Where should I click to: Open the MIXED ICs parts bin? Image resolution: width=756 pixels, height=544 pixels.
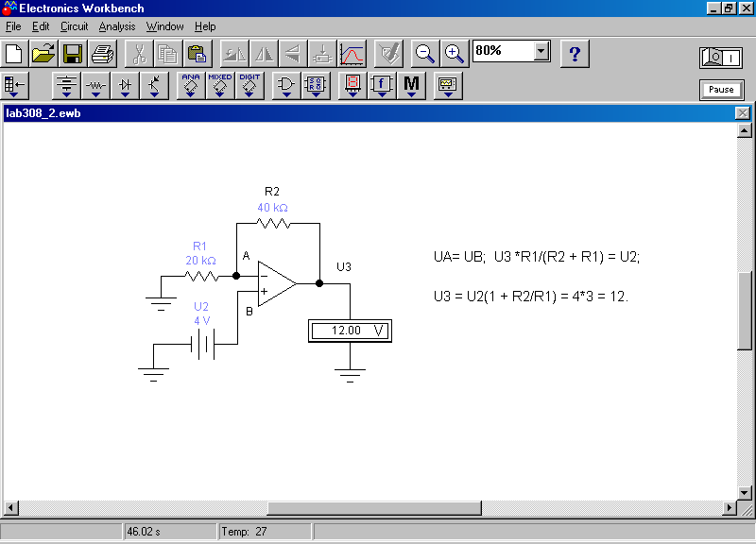[220, 86]
